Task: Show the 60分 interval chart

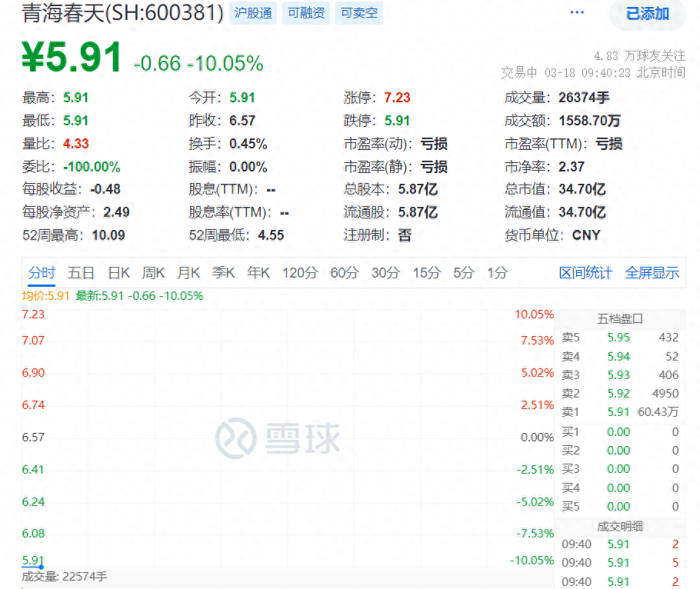Action: 345,273
